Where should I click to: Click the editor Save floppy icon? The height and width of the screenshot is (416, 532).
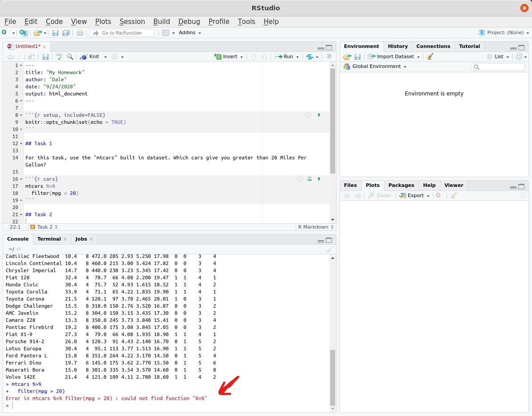(x=45, y=57)
